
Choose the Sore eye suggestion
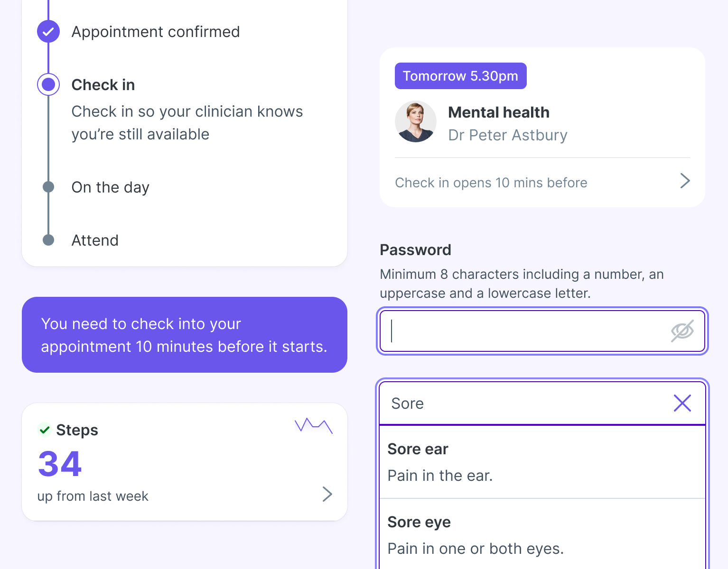click(542, 535)
